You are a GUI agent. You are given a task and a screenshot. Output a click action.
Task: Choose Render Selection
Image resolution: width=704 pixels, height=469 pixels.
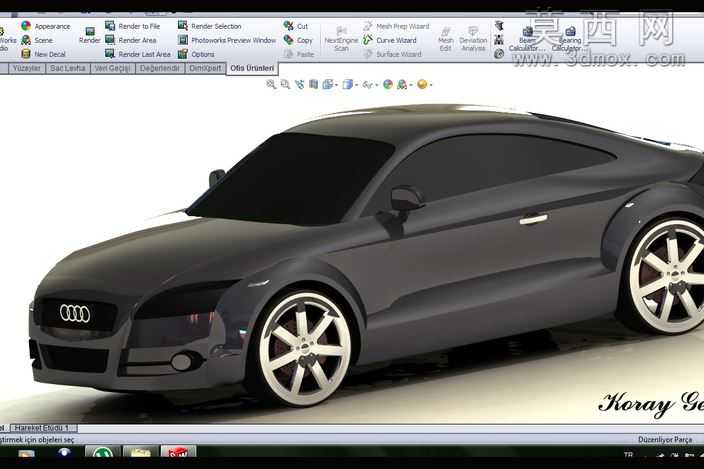click(x=210, y=26)
